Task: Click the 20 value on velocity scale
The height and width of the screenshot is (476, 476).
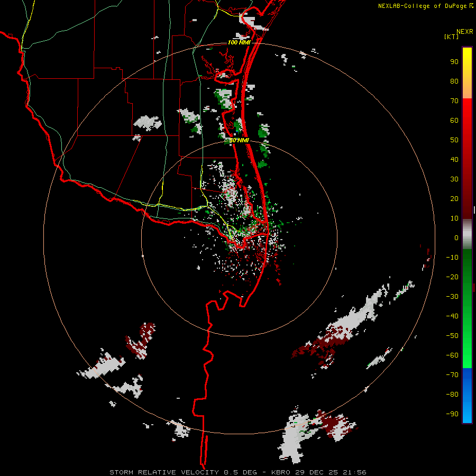Action: (x=454, y=198)
